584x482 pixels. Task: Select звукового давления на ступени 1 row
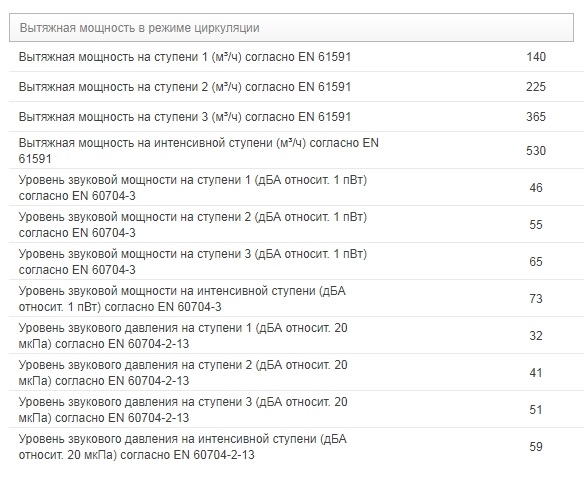(296, 335)
